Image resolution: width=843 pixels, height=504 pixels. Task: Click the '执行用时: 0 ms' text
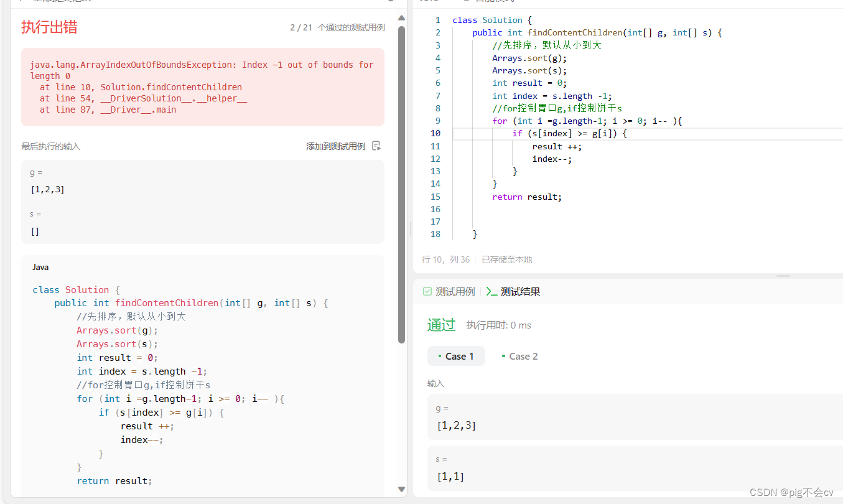coord(499,325)
